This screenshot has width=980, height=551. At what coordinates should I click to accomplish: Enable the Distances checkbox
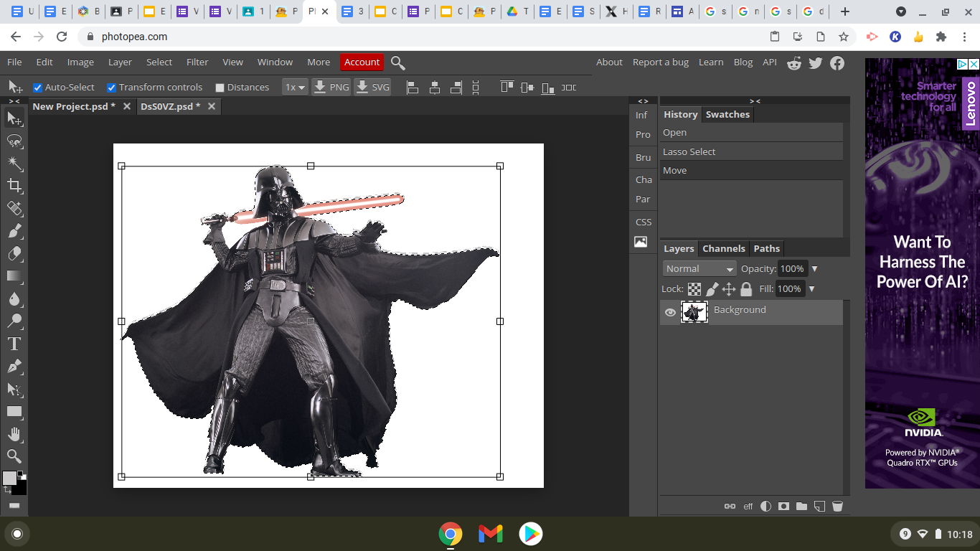tap(220, 88)
